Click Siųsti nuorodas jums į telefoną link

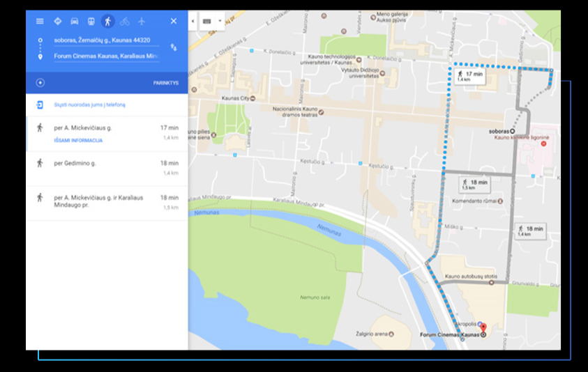[89, 105]
